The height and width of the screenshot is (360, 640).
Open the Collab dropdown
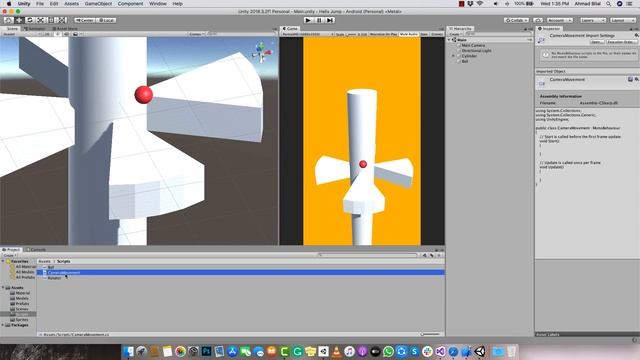point(516,20)
